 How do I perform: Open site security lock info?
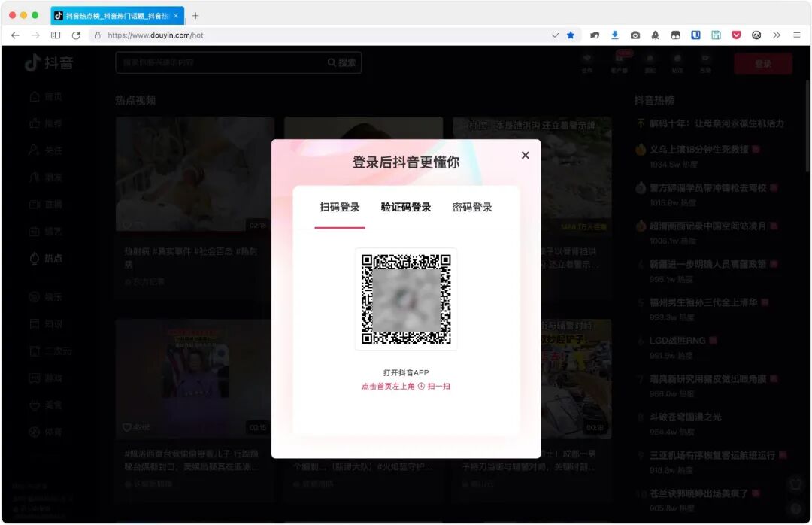point(97,35)
